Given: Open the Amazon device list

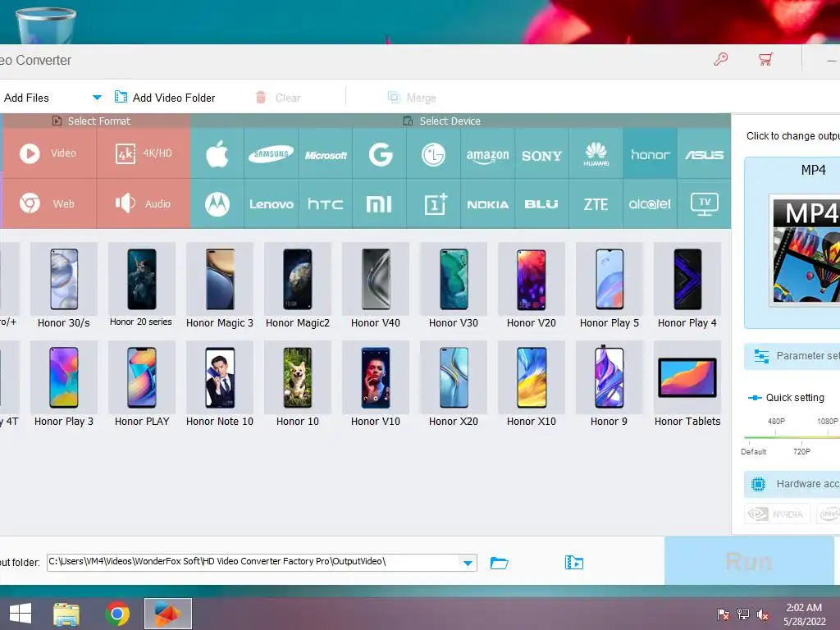Looking at the screenshot, I should 487,154.
